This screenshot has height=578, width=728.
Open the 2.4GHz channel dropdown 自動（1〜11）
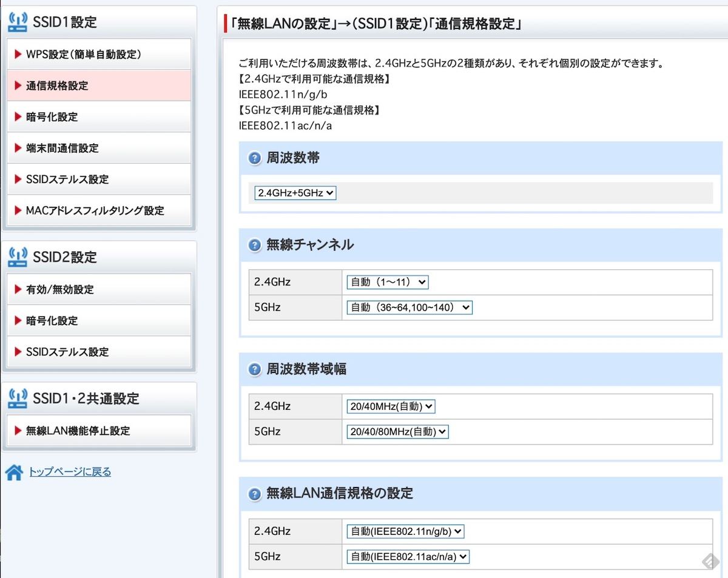[x=388, y=281]
